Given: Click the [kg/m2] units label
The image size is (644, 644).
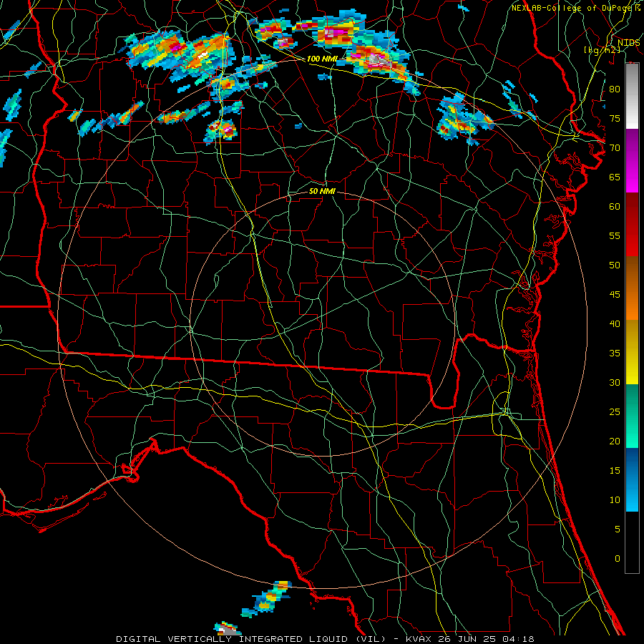Looking at the screenshot, I should coord(602,50).
